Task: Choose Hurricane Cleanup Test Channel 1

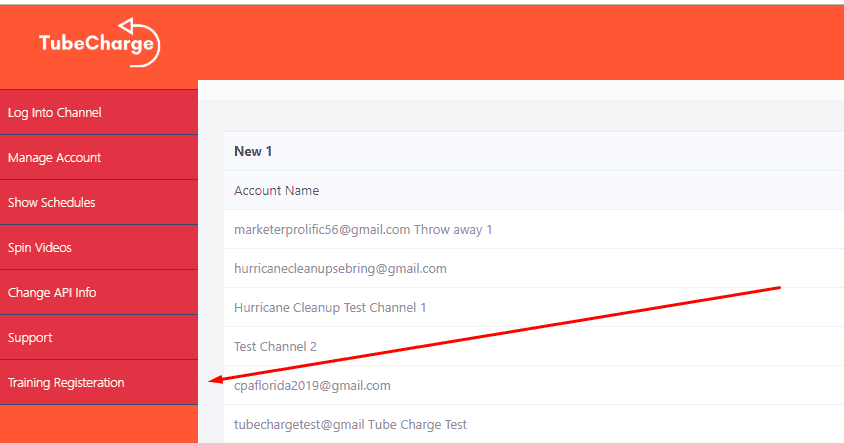Action: [330, 308]
